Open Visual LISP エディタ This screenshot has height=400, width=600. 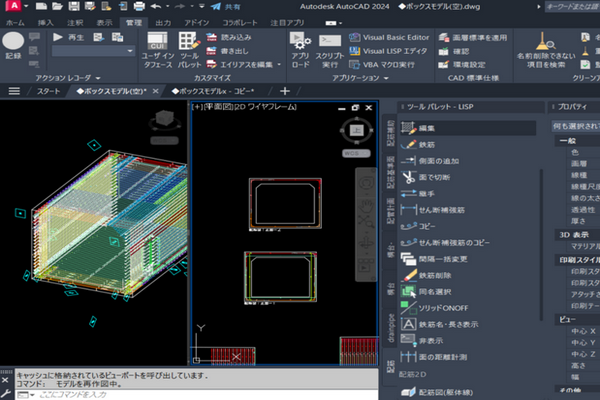click(388, 51)
